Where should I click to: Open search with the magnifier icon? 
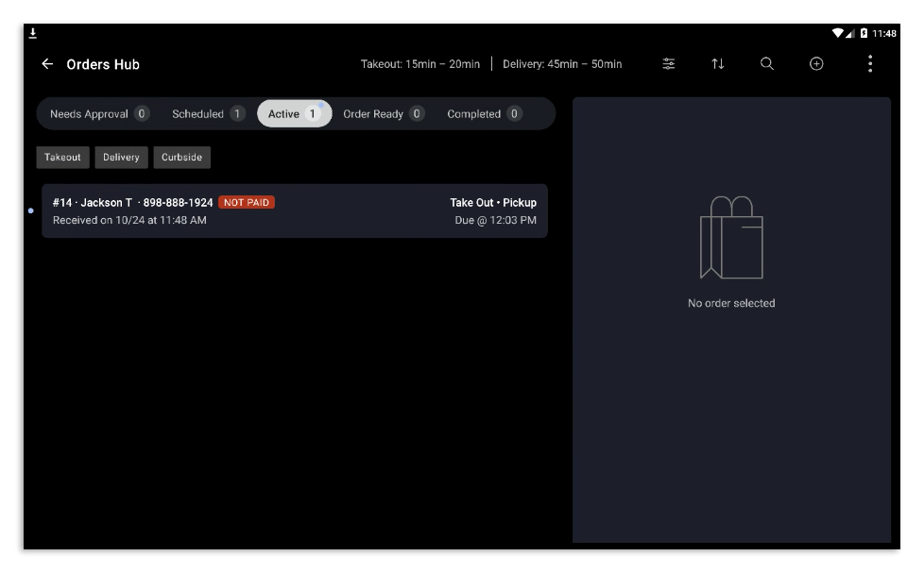tap(766, 64)
